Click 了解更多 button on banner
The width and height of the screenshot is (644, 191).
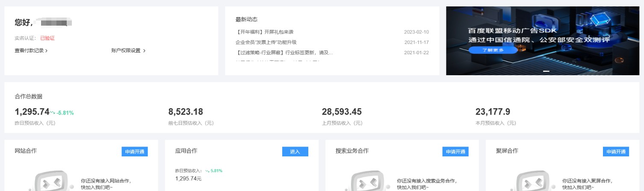click(x=493, y=50)
